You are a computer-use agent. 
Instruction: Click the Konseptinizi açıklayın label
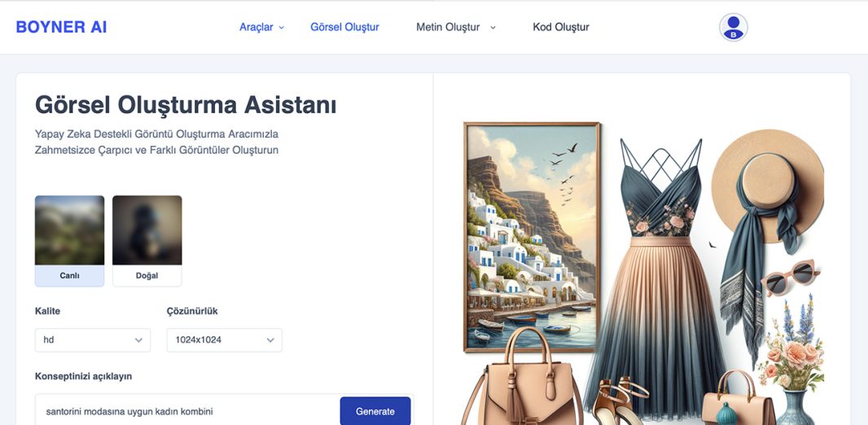click(x=84, y=376)
